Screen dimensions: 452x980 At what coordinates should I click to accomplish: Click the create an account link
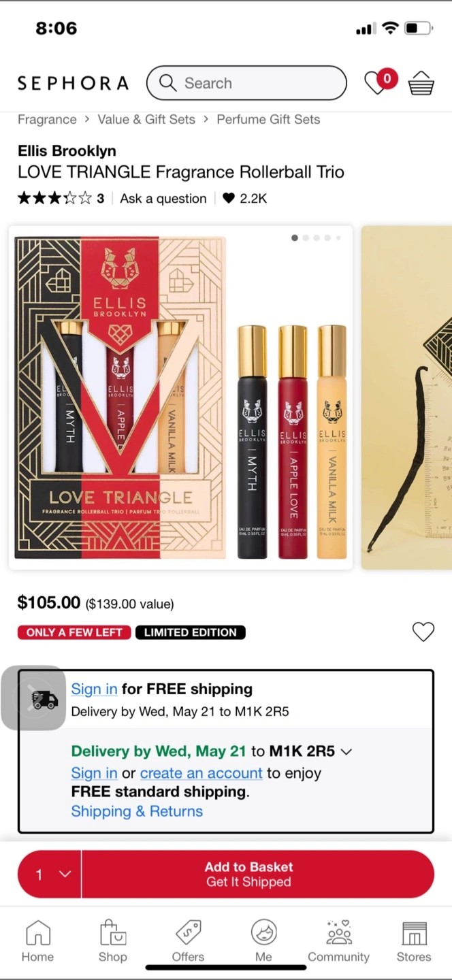(201, 773)
